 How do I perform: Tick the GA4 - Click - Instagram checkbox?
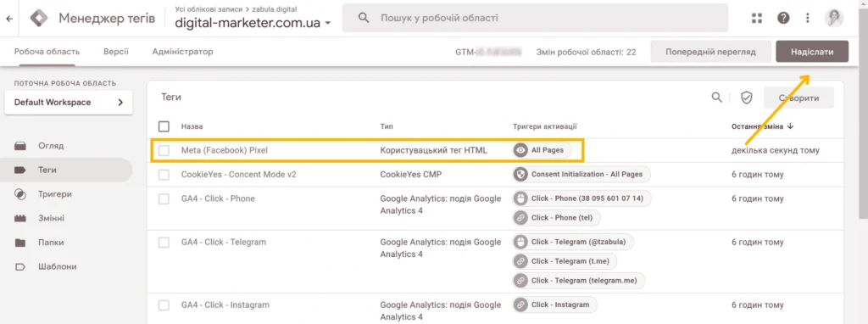point(164,305)
